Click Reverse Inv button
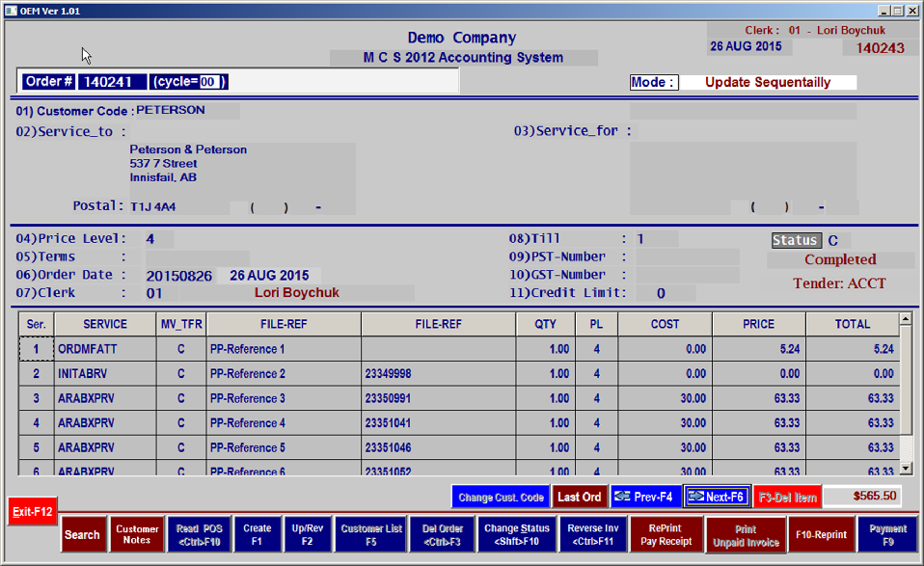This screenshot has width=924, height=566. (x=591, y=535)
